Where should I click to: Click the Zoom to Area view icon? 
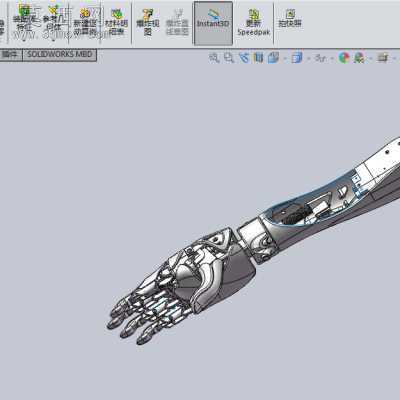229,58
